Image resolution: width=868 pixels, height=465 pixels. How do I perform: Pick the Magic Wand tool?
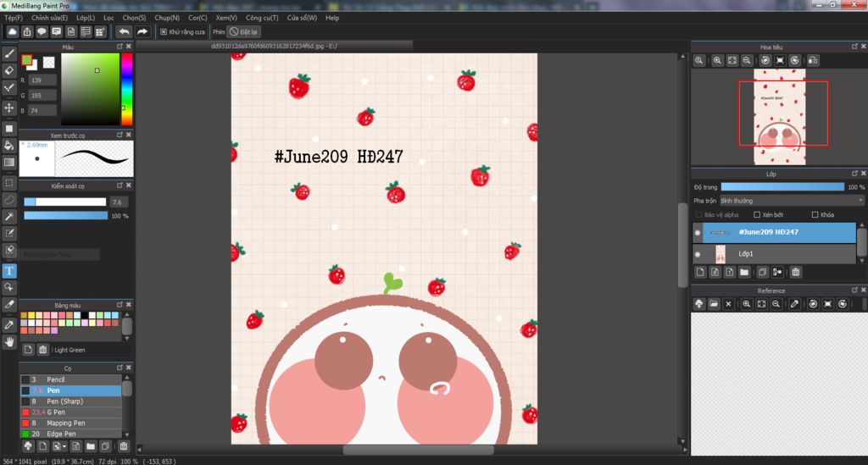click(8, 217)
